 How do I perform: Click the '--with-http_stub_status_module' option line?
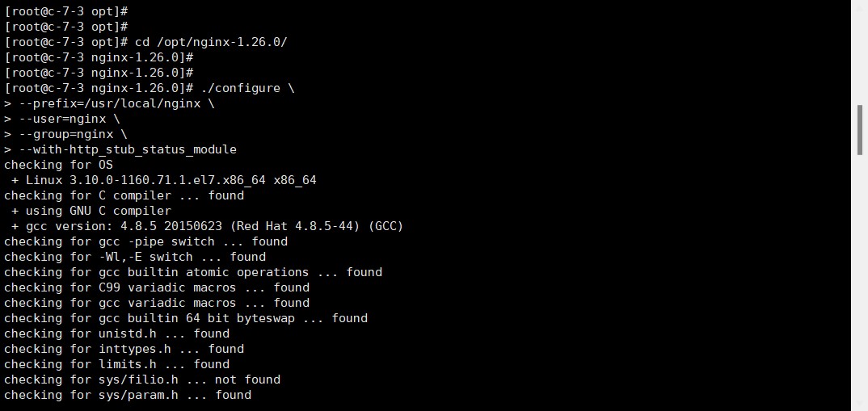pos(128,149)
